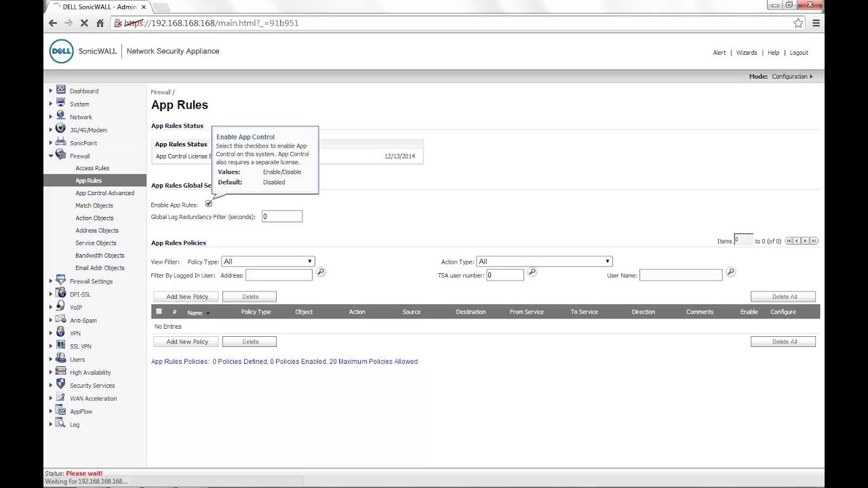The image size is (868, 488).
Task: Search by logged in user address
Action: click(321, 272)
